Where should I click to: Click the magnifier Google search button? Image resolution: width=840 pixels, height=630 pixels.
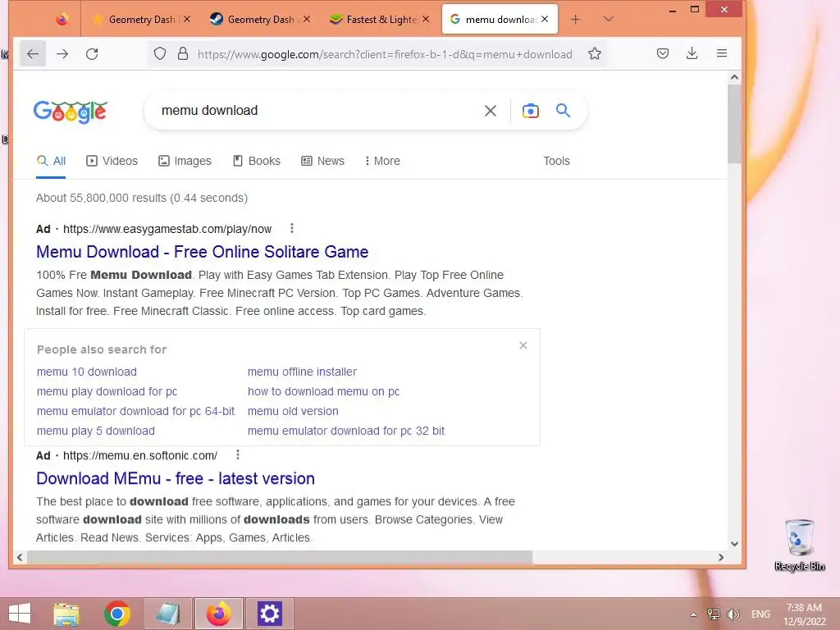[563, 111]
